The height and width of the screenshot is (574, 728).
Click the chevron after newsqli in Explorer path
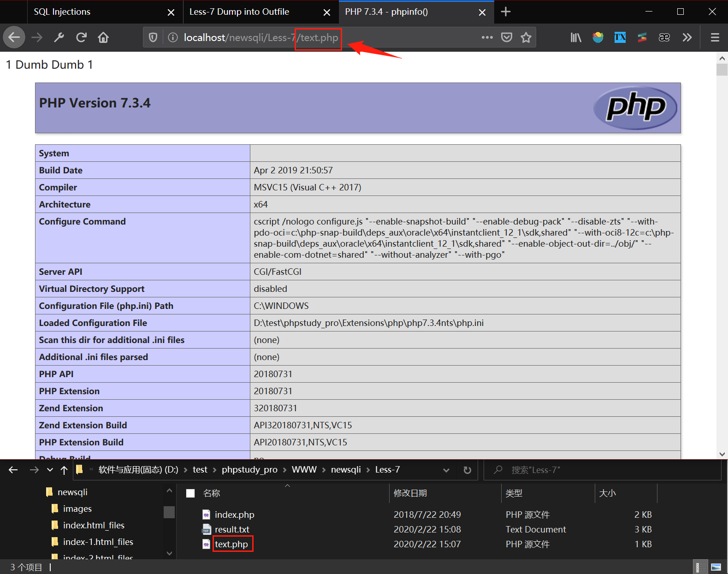tap(368, 470)
